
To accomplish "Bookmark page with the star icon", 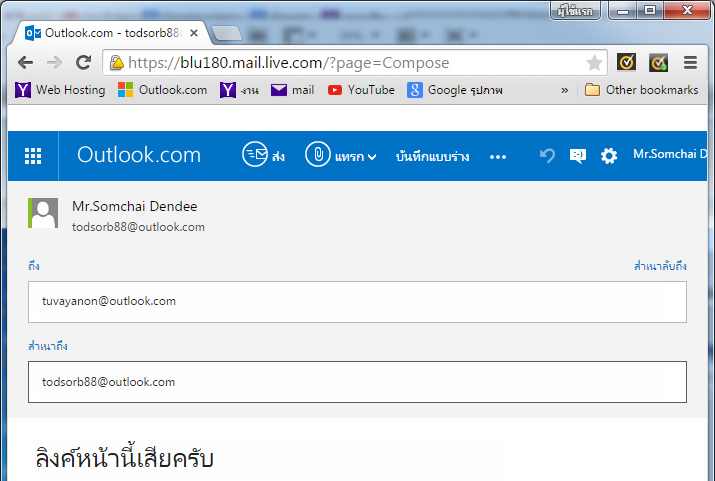I will pyautogui.click(x=594, y=62).
